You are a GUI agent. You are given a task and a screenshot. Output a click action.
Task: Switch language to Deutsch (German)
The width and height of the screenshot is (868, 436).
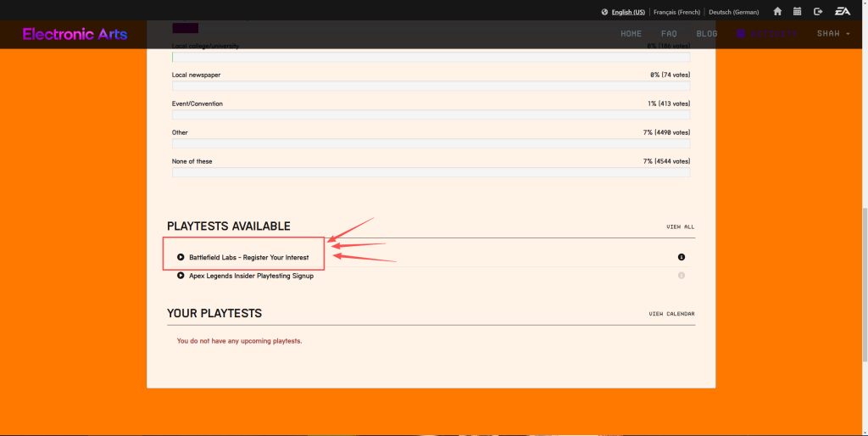point(733,12)
